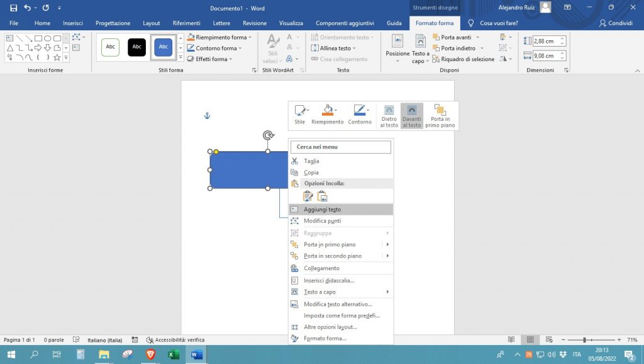Open Contorno forma dropdown
The height and width of the screenshot is (364, 644).
coord(216,48)
